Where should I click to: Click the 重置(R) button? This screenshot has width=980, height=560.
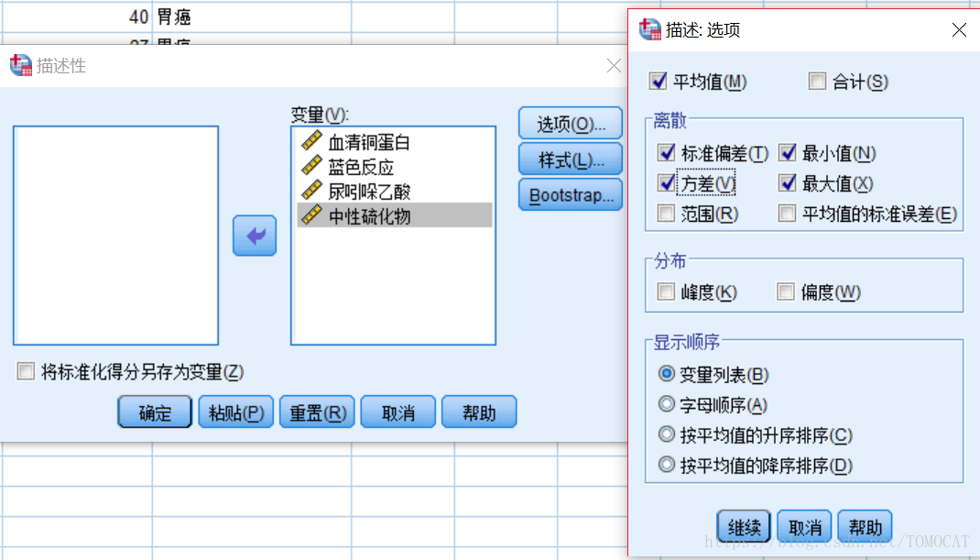(317, 412)
